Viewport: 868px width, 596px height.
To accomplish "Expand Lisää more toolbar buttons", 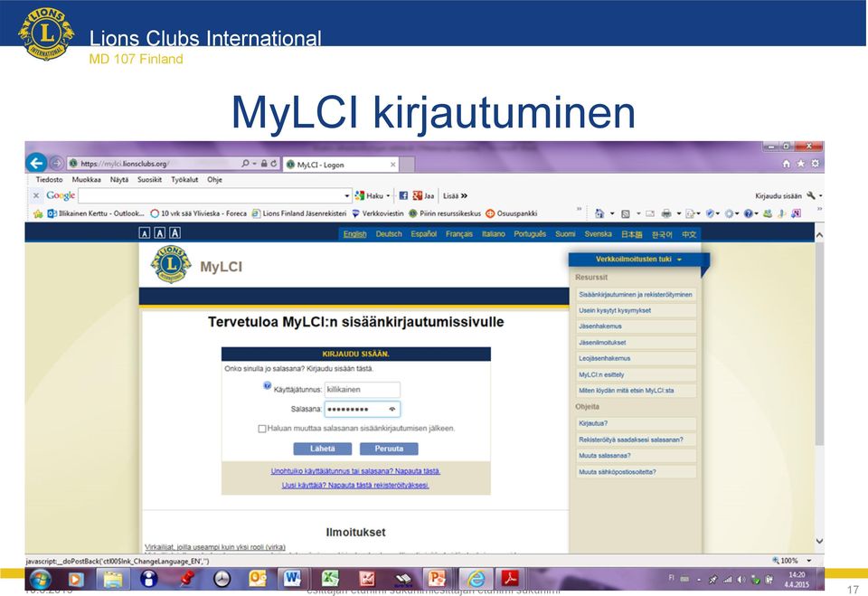I will 455,195.
